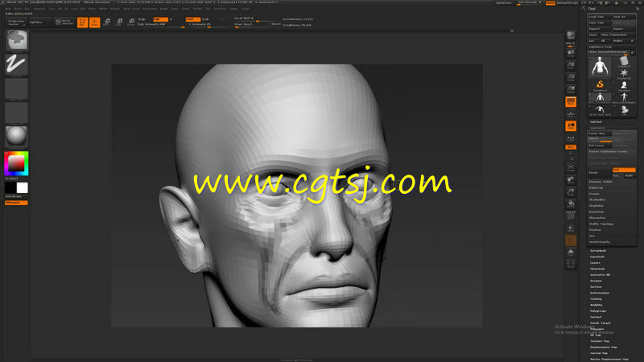Image resolution: width=644 pixels, height=362 pixels.
Task: Toggle Transp transparency mode
Action: coord(571,228)
